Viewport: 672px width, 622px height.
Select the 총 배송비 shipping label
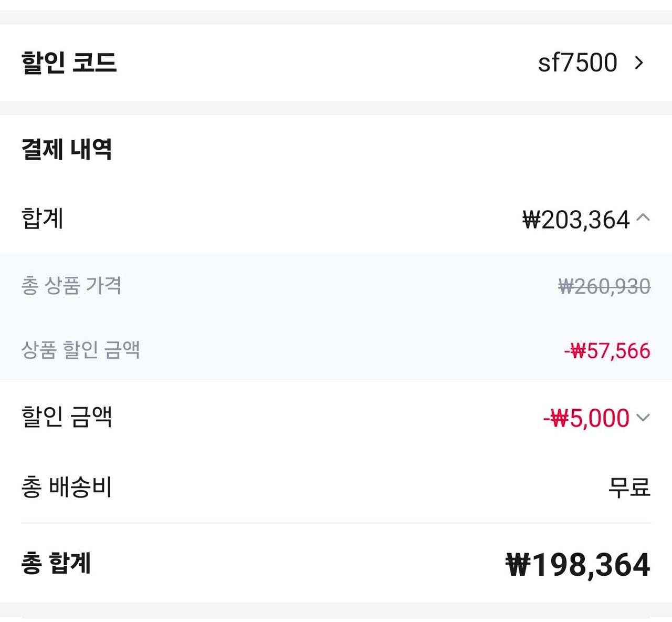pos(67,487)
